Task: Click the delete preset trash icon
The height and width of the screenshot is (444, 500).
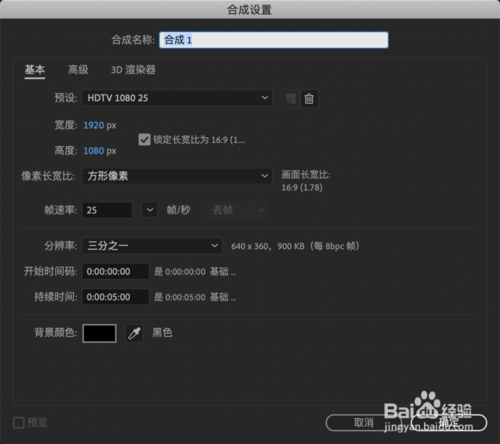Action: tap(309, 99)
